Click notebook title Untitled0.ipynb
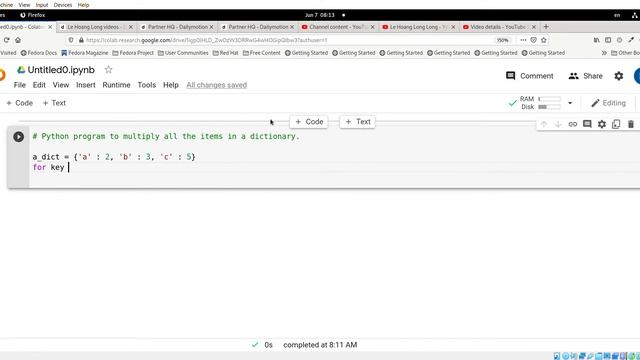The image size is (640, 360). pyautogui.click(x=61, y=70)
